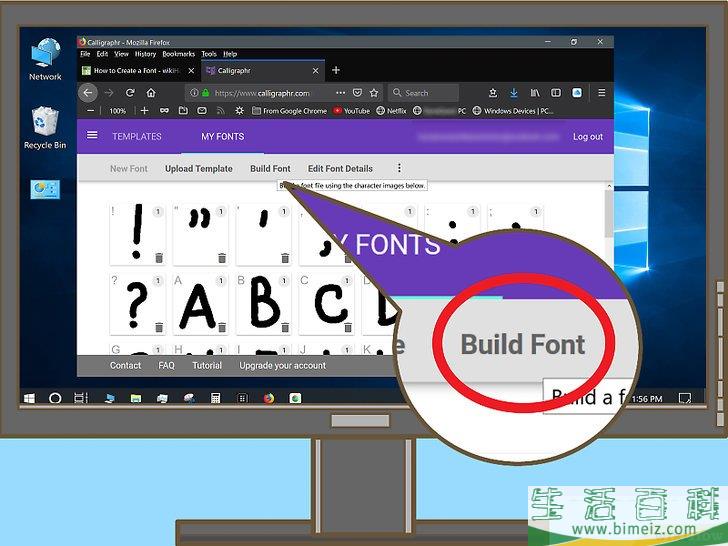Bookmark this page with the star icon

click(374, 93)
